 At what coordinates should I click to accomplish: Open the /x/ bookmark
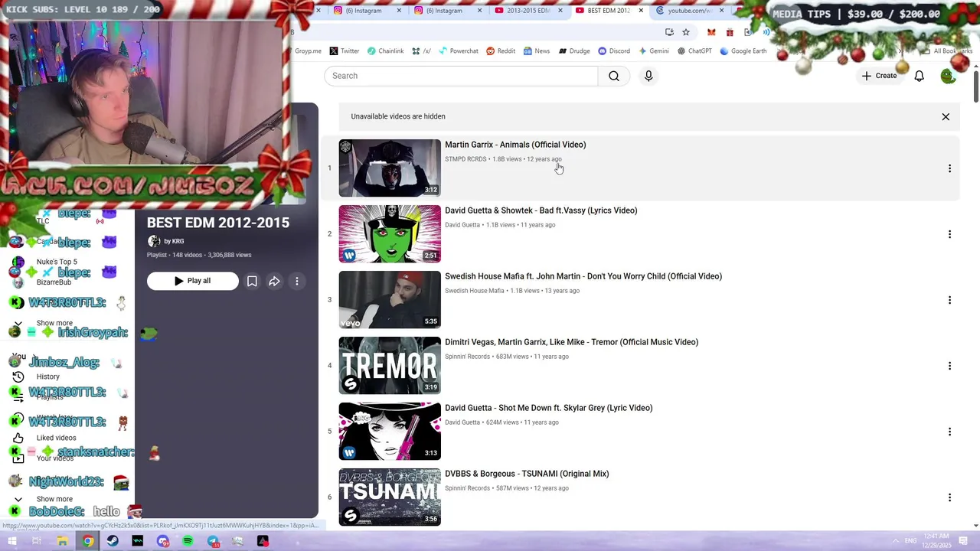[421, 51]
